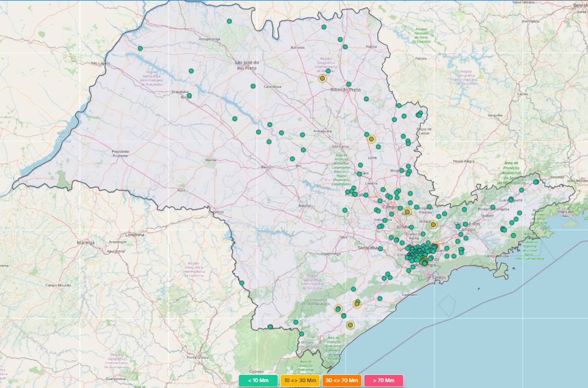Click the pink '> 70 Mm' legend button
The width and height of the screenshot is (588, 388).
coord(383,380)
